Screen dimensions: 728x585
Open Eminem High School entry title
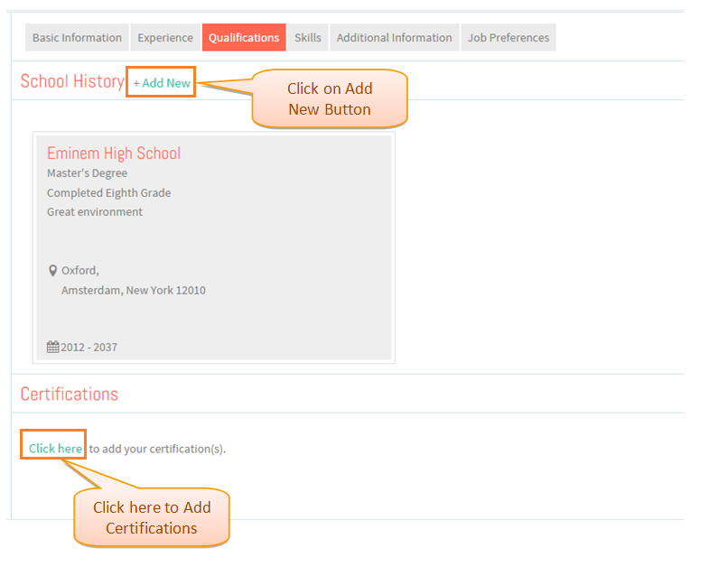point(114,153)
